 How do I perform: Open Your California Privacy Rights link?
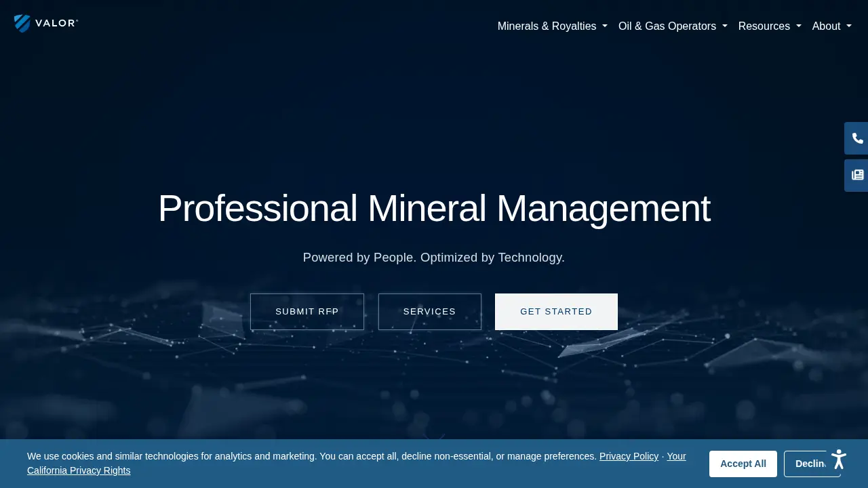pyautogui.click(x=79, y=470)
